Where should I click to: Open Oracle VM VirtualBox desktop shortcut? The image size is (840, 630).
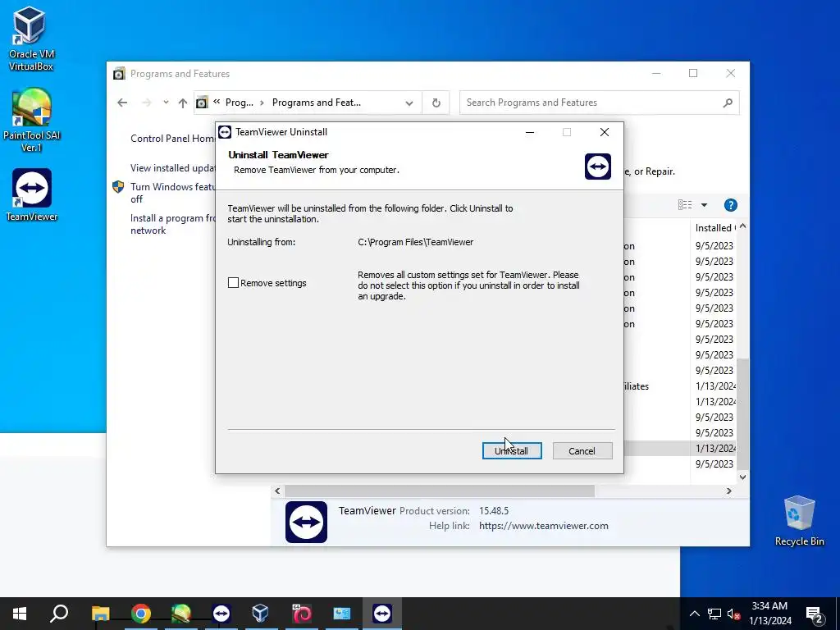pos(31,39)
